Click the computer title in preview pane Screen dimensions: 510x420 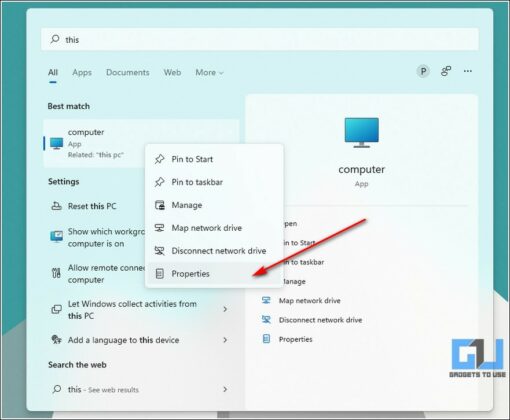click(x=362, y=169)
